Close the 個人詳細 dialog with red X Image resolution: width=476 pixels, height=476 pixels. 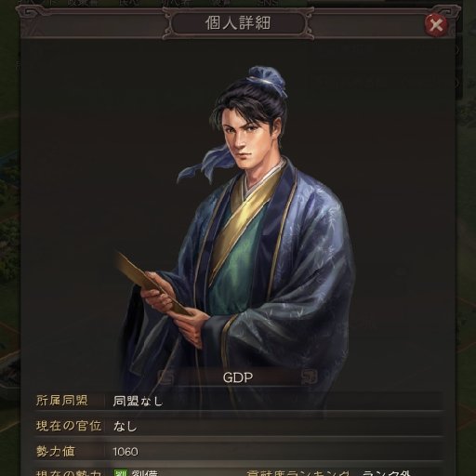[x=436, y=24]
